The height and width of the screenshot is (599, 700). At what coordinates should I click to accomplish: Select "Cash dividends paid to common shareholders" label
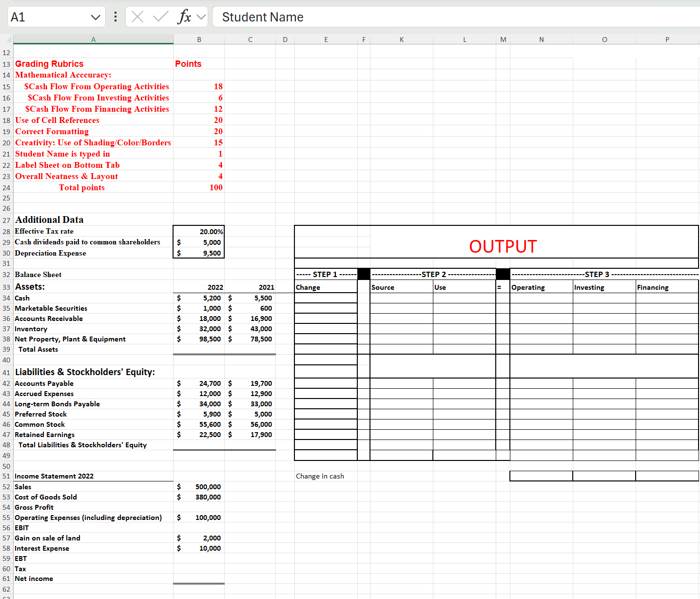[x=87, y=242]
